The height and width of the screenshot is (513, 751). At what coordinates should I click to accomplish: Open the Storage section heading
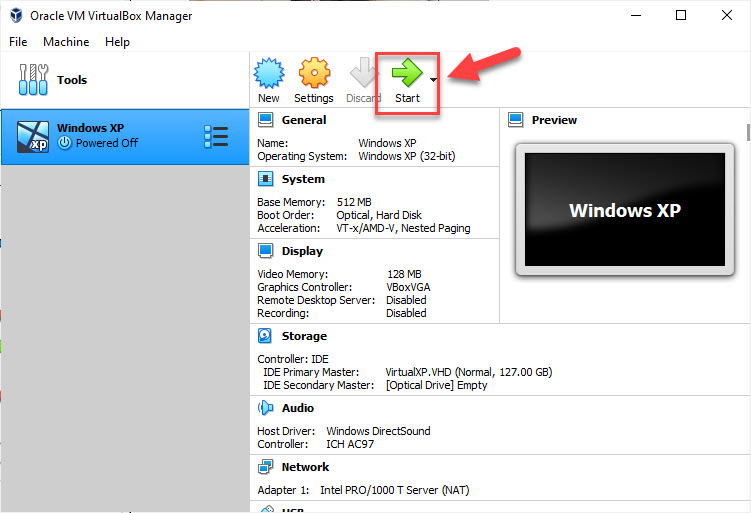point(304,336)
